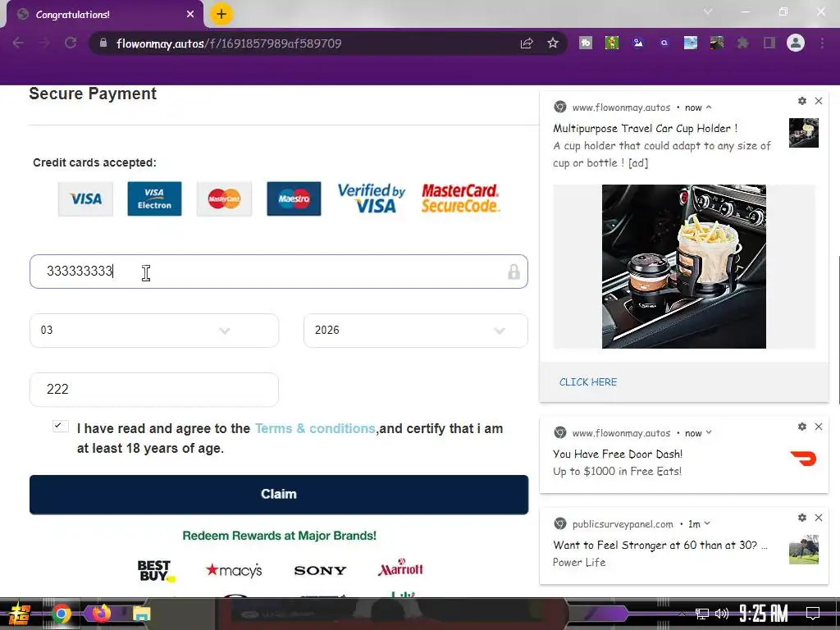
Task: Click the CLICK HERE notification button
Action: (x=588, y=382)
